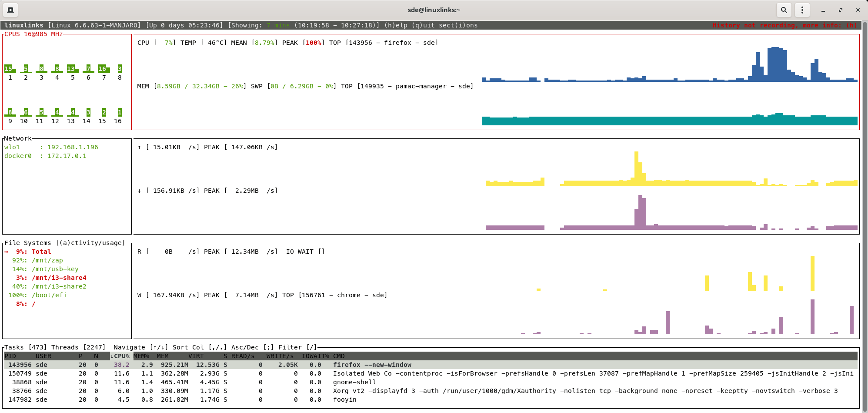Click the network download history graph

671,212
